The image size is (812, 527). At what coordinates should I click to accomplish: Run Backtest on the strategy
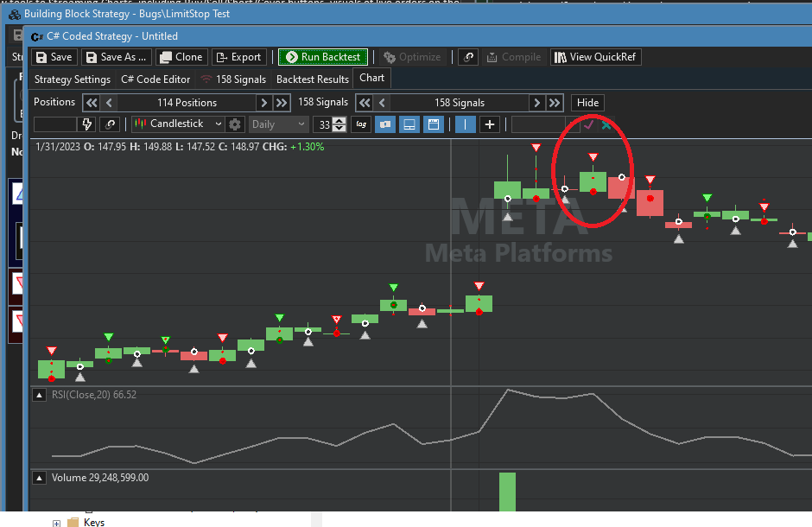(323, 57)
